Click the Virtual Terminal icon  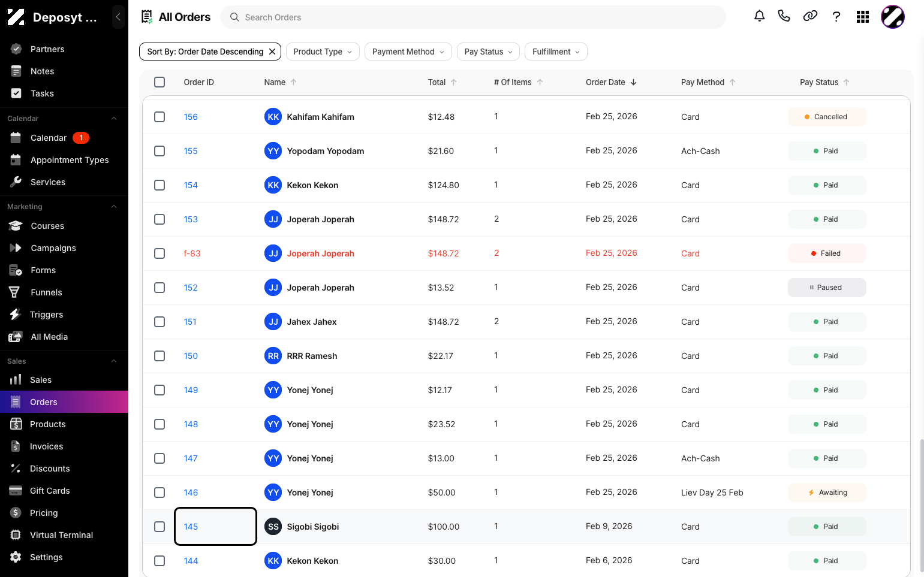pyautogui.click(x=16, y=535)
